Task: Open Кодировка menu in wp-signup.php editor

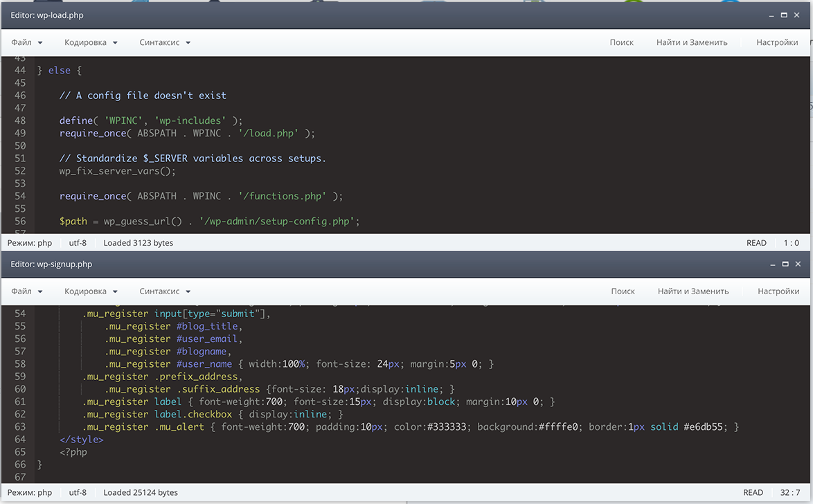Action: 91,291
